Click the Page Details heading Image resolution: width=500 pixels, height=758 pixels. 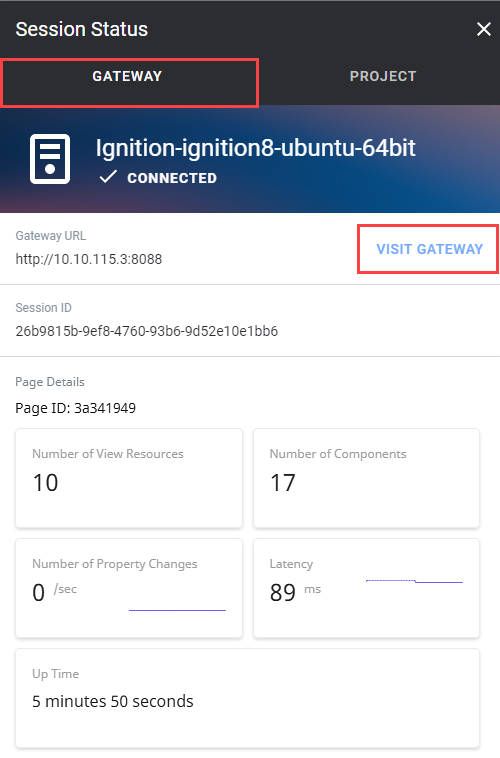[x=50, y=382]
